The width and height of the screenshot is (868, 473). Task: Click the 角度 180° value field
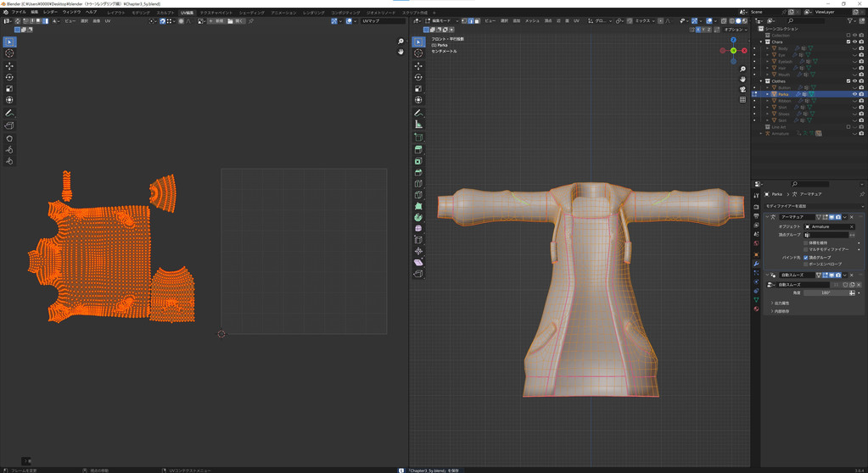point(826,293)
